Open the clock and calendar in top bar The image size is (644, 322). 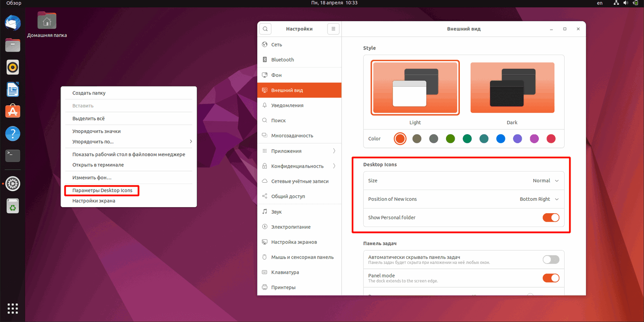[334, 3]
